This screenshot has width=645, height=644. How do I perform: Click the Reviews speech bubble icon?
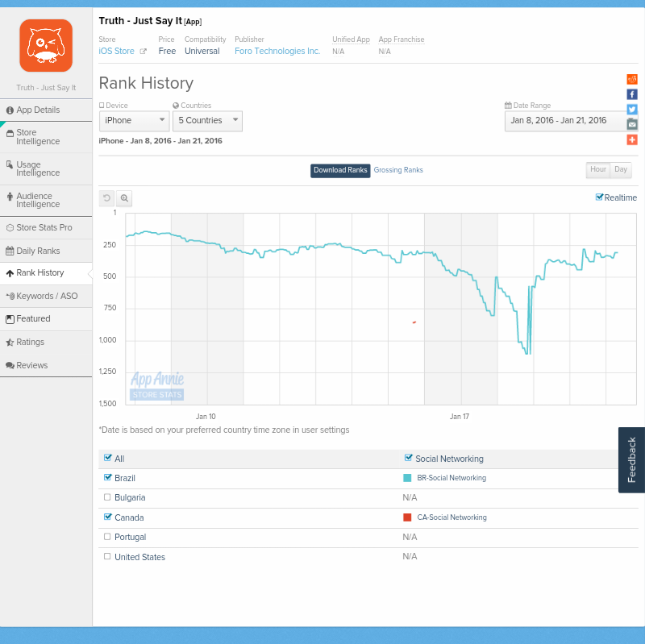tap(10, 365)
